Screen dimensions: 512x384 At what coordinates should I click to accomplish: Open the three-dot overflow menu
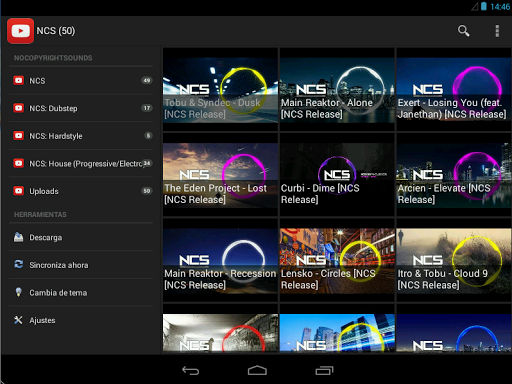[497, 31]
